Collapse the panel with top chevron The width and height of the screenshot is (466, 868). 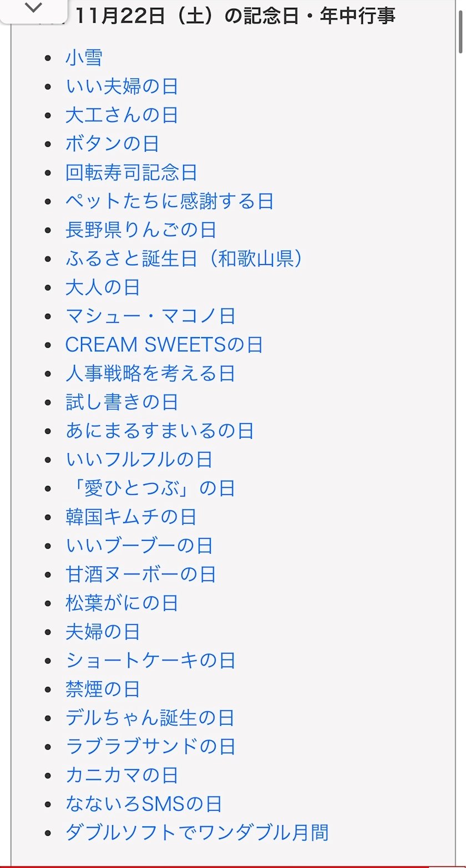pos(33,8)
